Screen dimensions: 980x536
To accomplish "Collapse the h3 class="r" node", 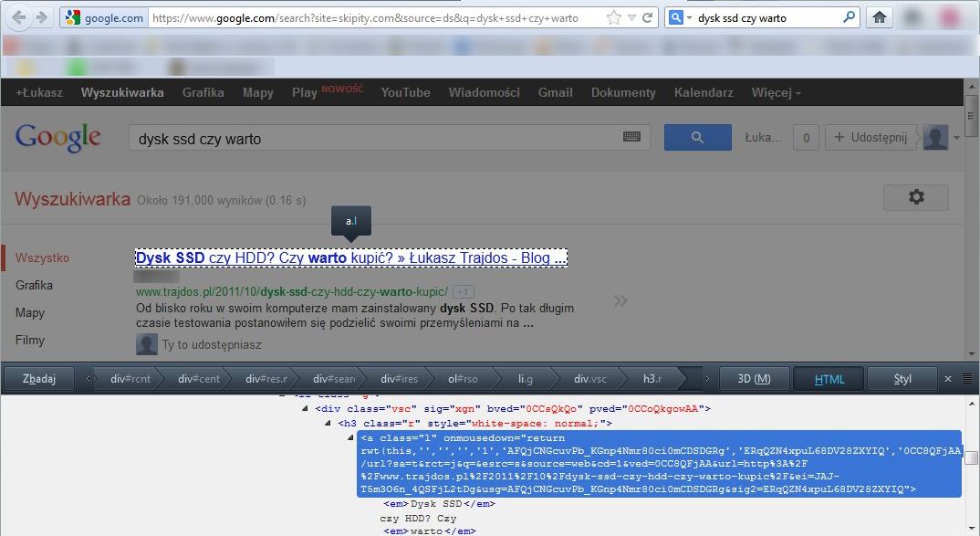I will pos(328,424).
